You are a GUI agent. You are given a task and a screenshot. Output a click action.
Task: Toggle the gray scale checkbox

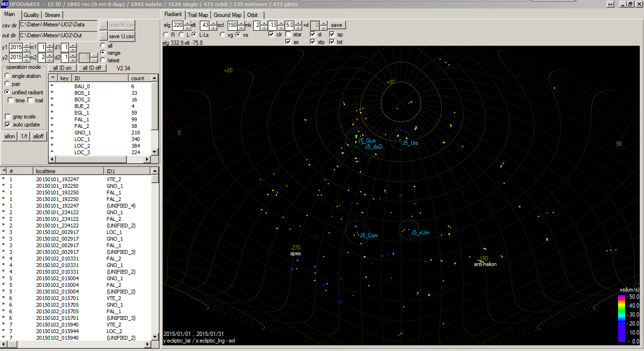tap(8, 117)
